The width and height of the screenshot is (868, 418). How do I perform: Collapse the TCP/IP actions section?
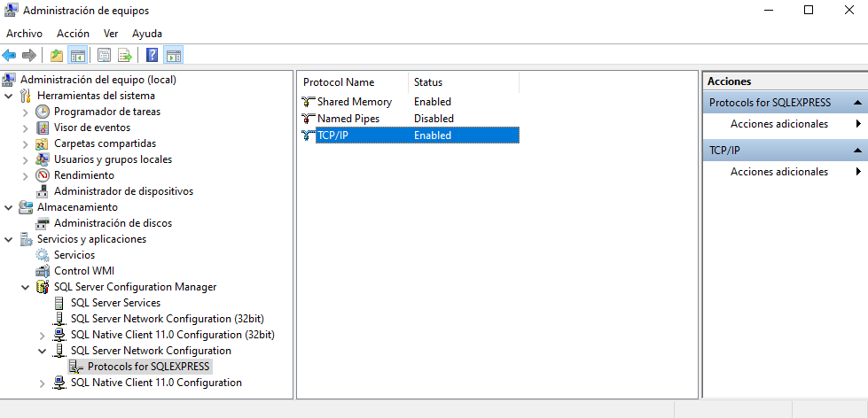(857, 151)
